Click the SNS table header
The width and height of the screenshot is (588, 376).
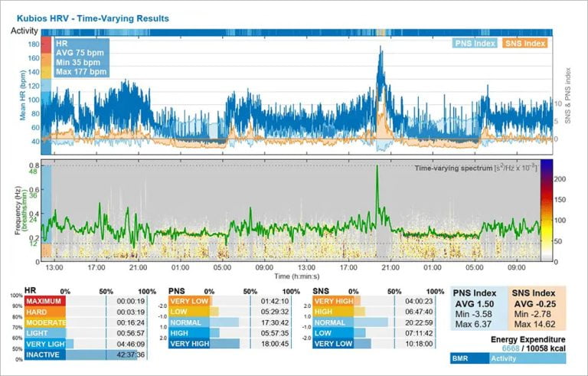click(x=321, y=291)
